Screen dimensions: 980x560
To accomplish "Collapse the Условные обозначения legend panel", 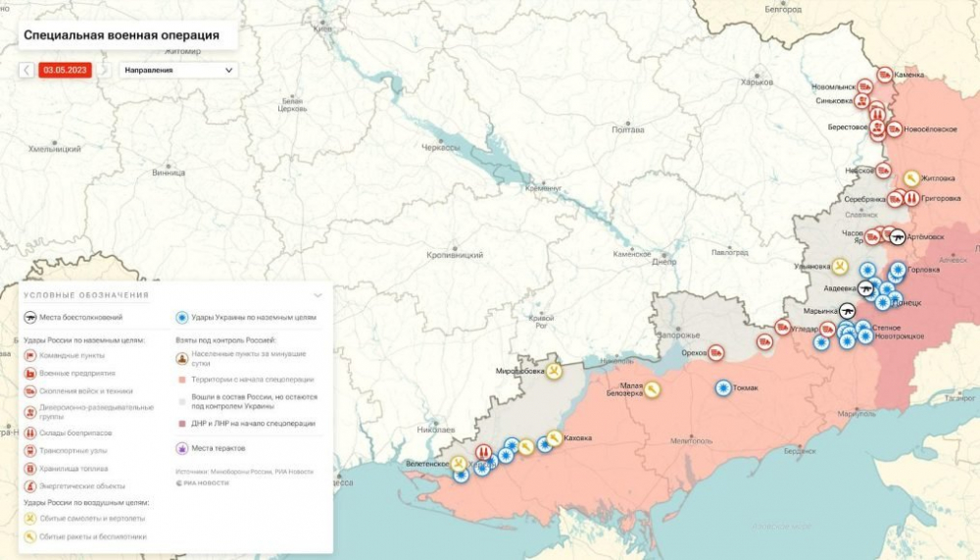I will click(318, 294).
